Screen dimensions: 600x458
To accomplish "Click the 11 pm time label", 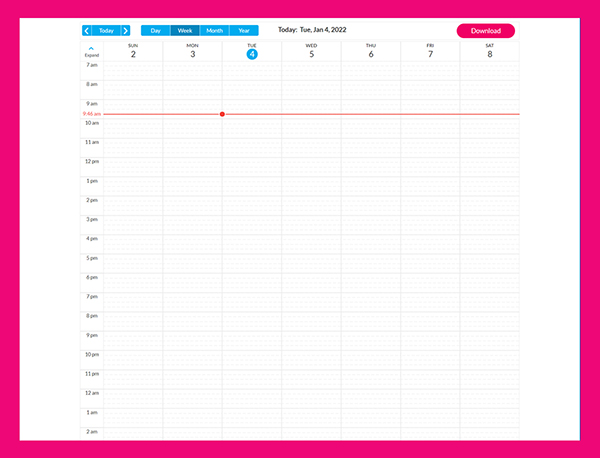I will point(92,374).
